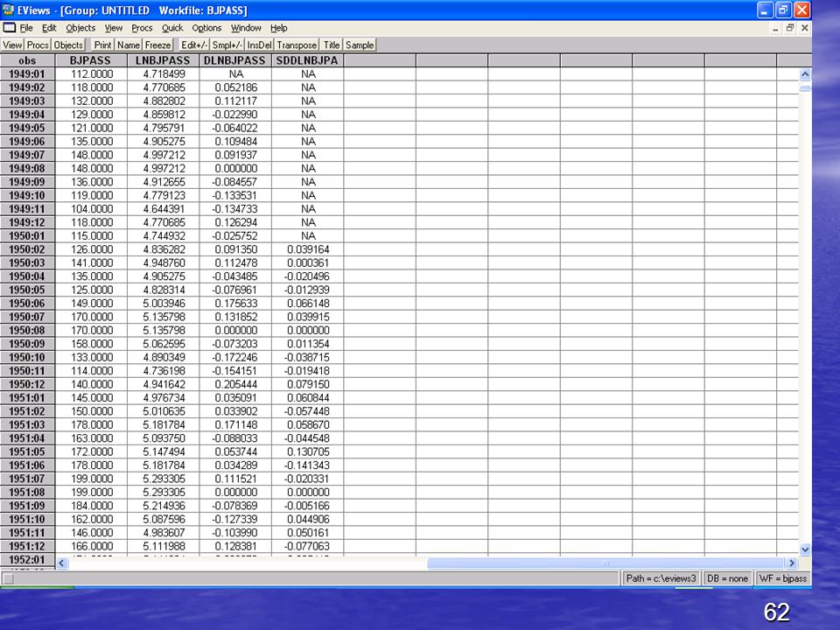840x630 pixels.
Task: Click the WF = bjpass status field
Action: pyautogui.click(x=782, y=578)
